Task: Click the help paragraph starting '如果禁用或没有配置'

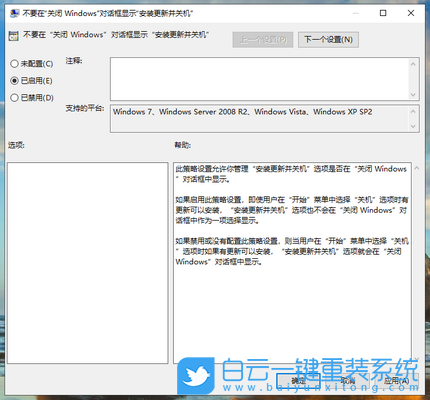Action: click(292, 251)
